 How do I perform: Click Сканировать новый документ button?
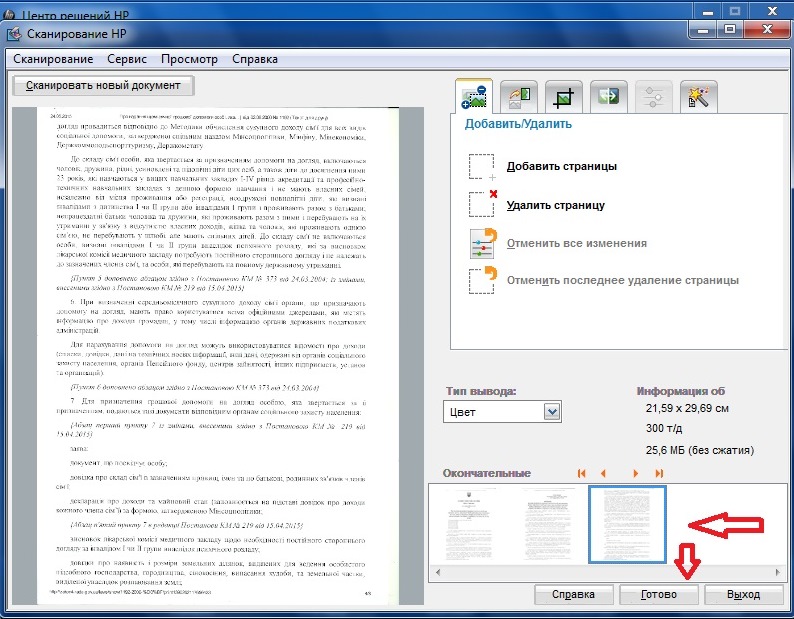[x=103, y=86]
